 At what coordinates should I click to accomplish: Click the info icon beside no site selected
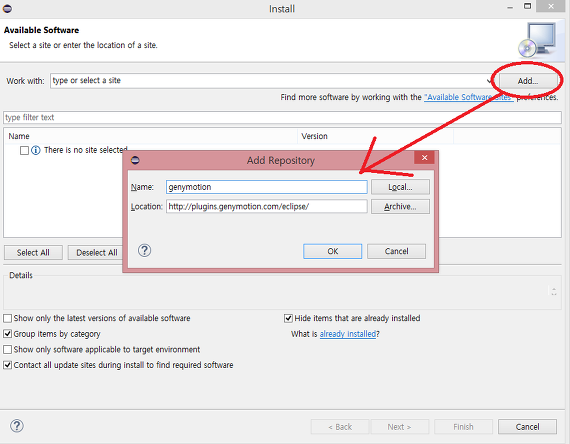36,150
